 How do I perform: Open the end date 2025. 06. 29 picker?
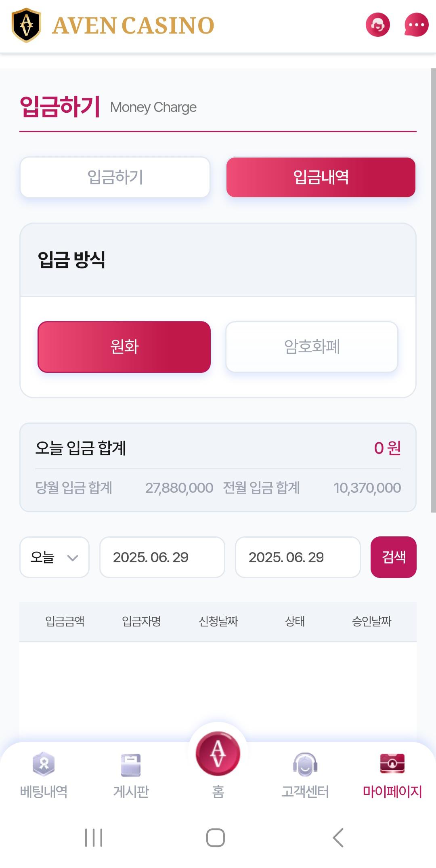click(298, 557)
